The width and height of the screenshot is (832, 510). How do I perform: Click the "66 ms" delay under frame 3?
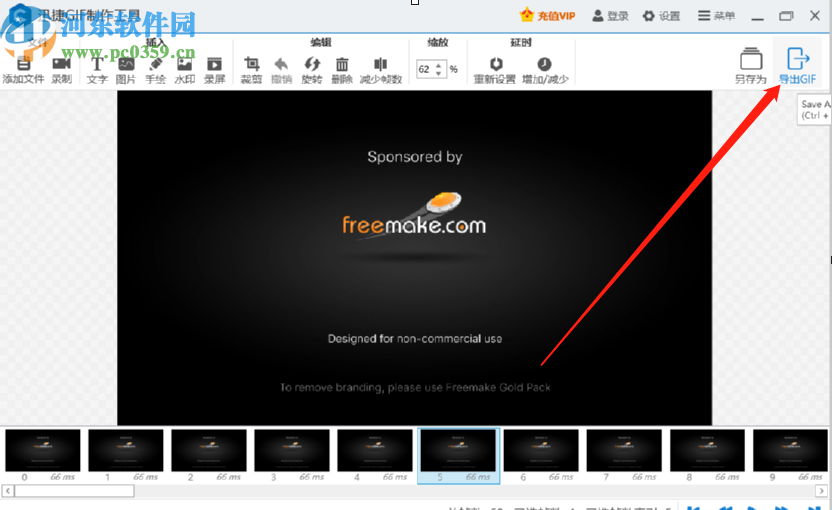(311, 477)
